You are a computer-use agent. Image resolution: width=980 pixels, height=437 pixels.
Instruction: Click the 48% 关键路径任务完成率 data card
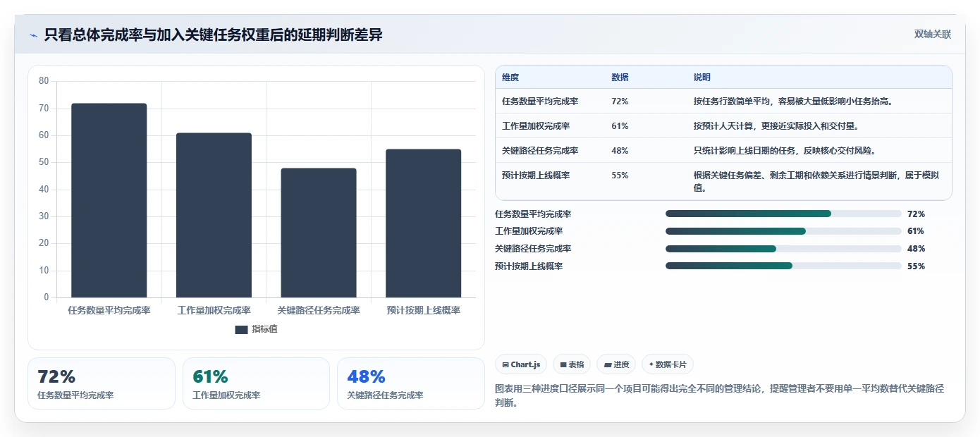[x=411, y=383]
